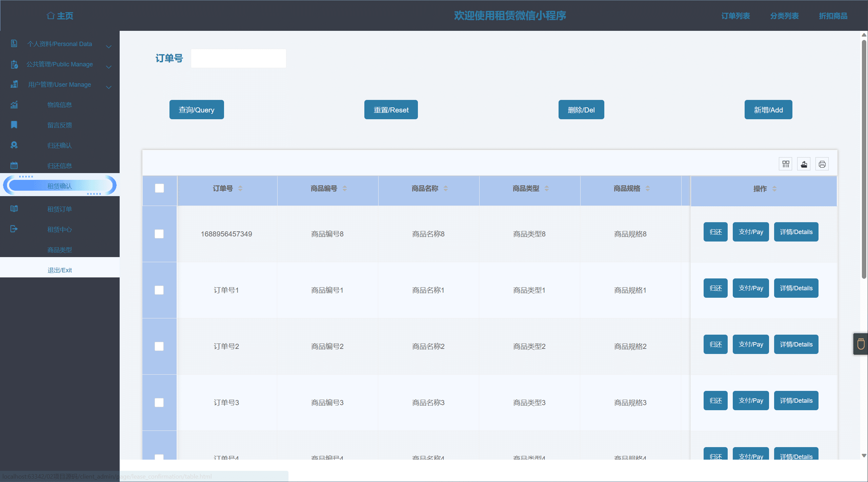Click the 留言反馈 bookmark icon
This screenshot has width=868, height=482.
pos(14,125)
